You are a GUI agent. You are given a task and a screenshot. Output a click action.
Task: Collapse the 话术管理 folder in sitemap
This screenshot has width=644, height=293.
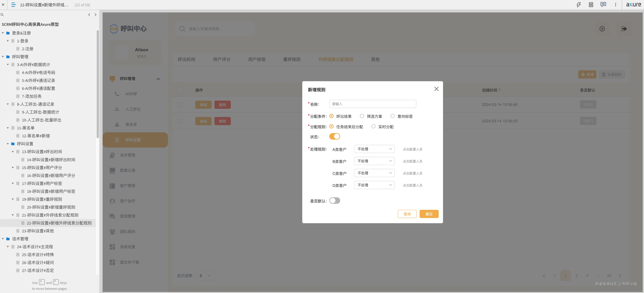pyautogui.click(x=3, y=239)
